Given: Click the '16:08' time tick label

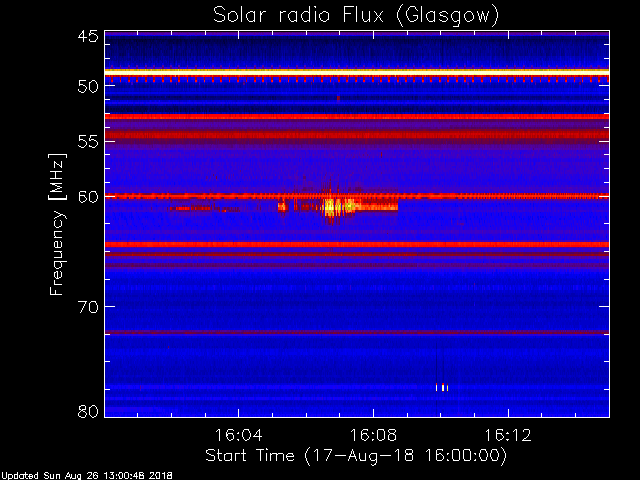Looking at the screenshot, I should 373,435.
